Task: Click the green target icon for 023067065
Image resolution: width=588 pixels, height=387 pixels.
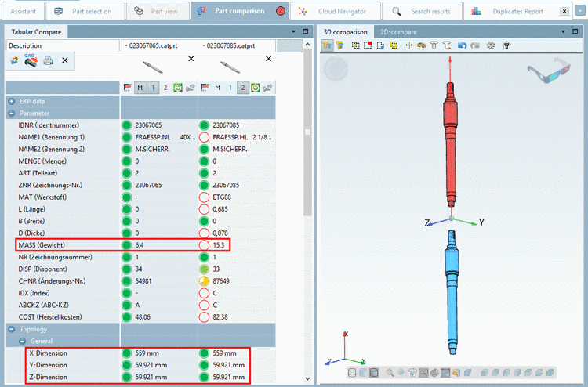Action: [178, 88]
